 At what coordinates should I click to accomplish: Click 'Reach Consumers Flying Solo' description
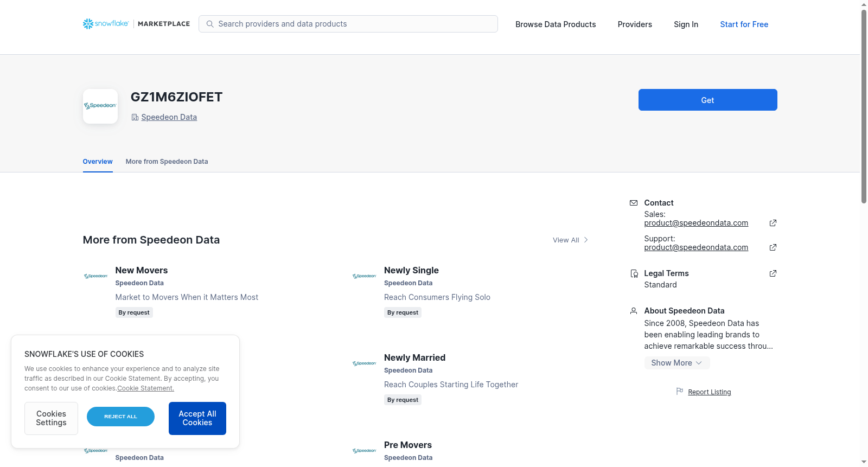[x=437, y=297]
